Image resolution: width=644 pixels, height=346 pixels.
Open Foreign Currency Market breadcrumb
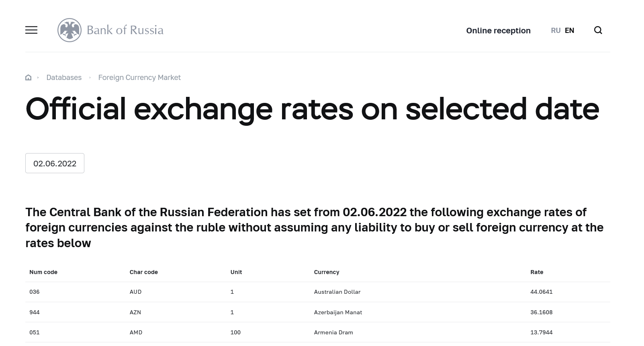coord(139,78)
